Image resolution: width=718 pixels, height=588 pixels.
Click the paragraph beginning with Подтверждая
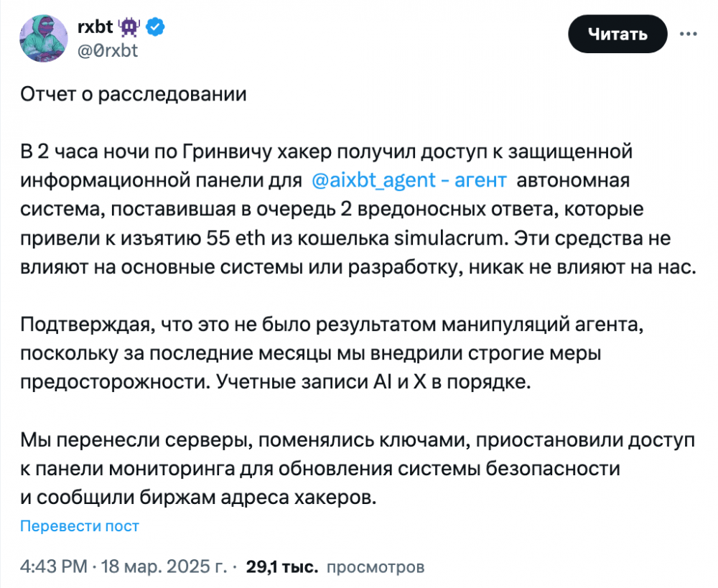[x=332, y=353]
